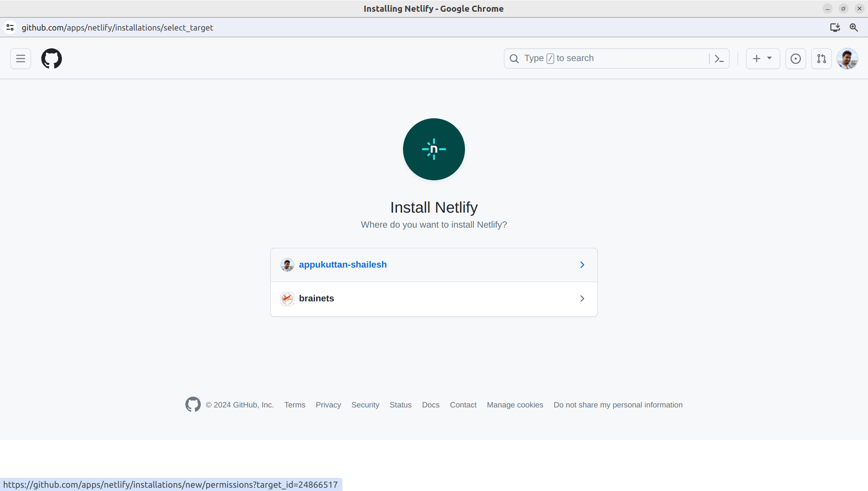
Task: Open the Status footer link
Action: pyautogui.click(x=401, y=405)
